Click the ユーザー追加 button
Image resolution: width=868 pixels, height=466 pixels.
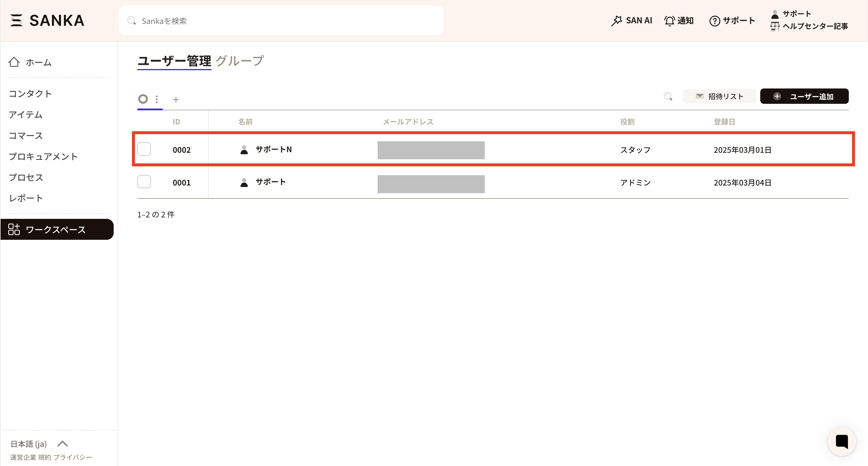804,96
